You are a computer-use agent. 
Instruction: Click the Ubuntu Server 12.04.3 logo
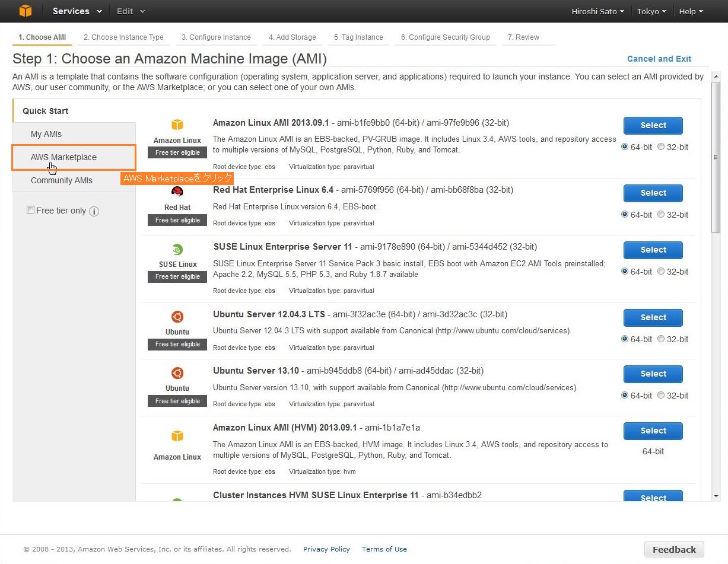177,317
